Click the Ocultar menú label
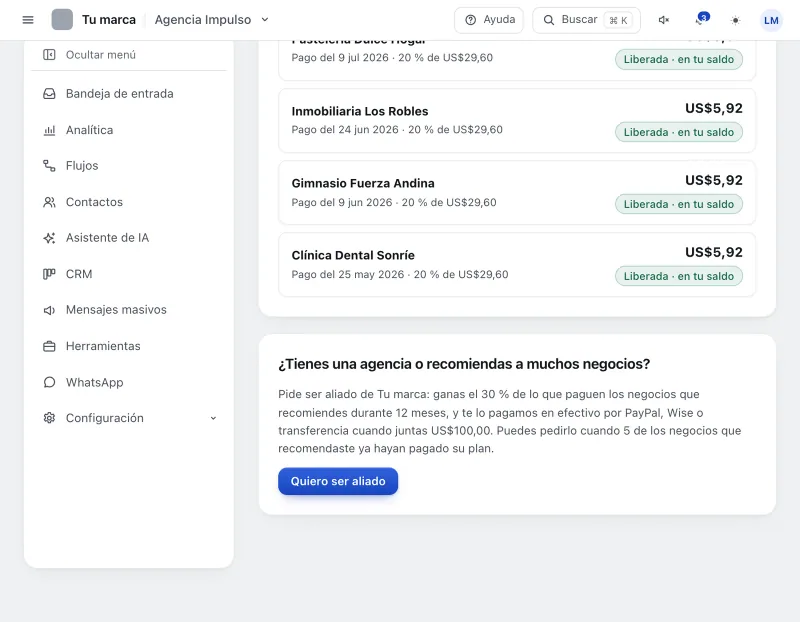Screen dimensions: 800x622 (x=101, y=55)
